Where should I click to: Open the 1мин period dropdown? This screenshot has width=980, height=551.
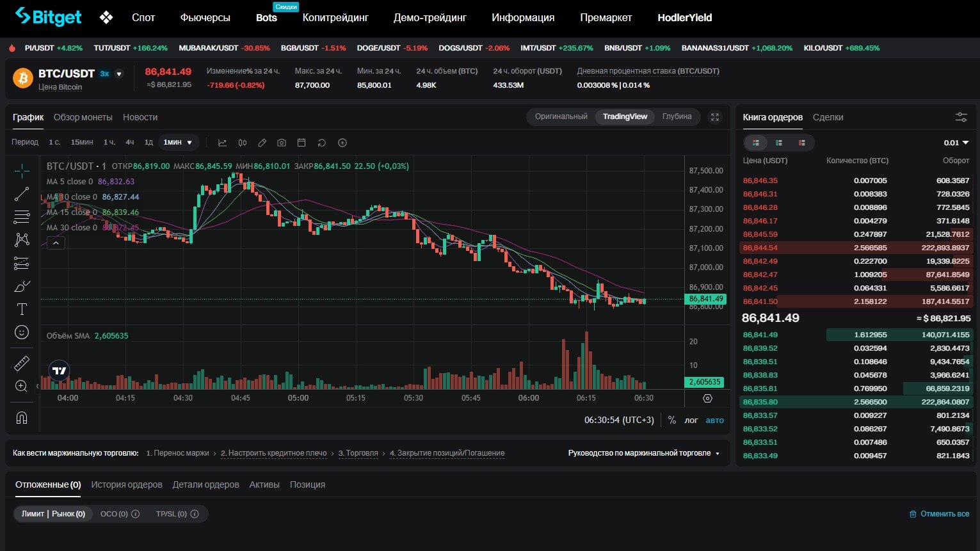[178, 143]
